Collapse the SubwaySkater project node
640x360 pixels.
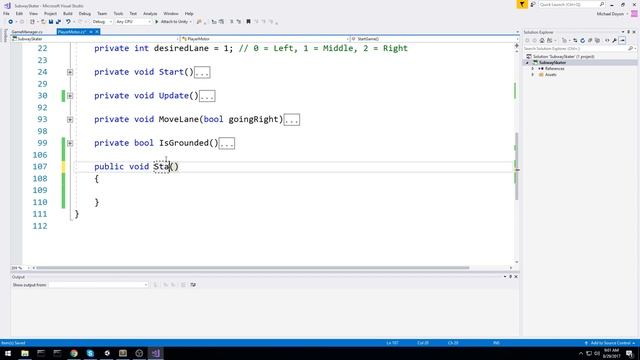[x=527, y=62]
